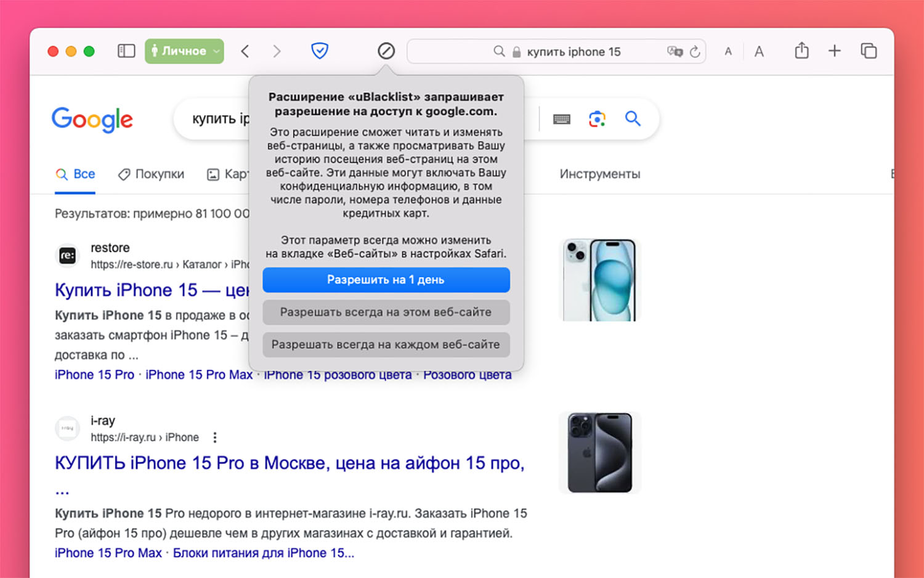Click the blue iPhone 15 thumbnail
Screen dimensions: 924x578
[x=599, y=280]
